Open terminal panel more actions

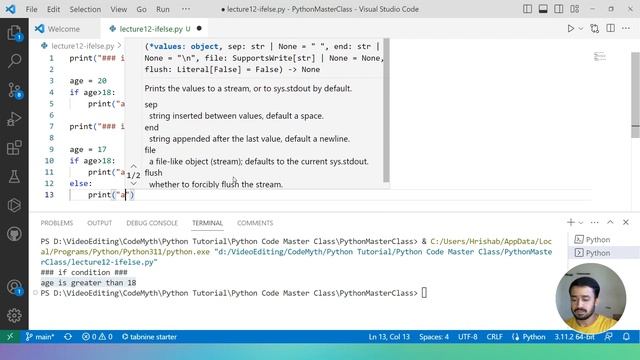point(594,222)
